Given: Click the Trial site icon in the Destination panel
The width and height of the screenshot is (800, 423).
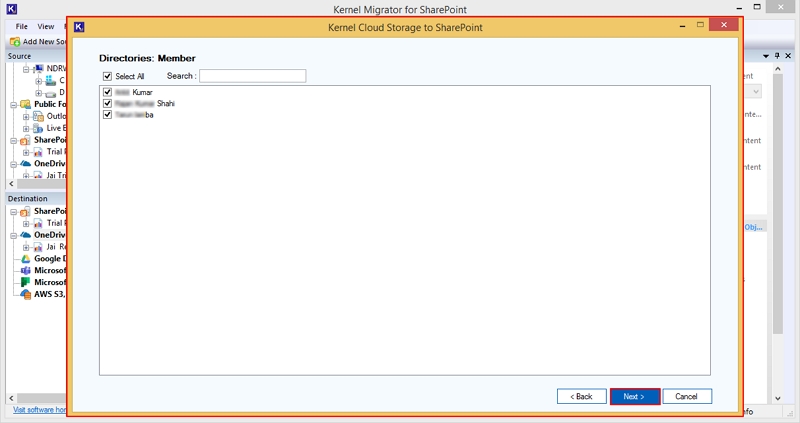Looking at the screenshot, I should point(38,223).
